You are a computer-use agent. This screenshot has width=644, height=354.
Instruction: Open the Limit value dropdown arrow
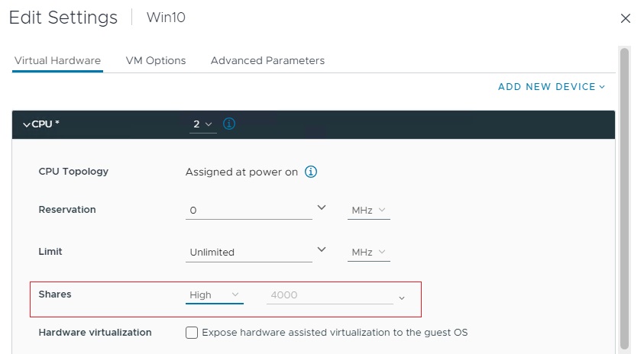[x=322, y=249]
